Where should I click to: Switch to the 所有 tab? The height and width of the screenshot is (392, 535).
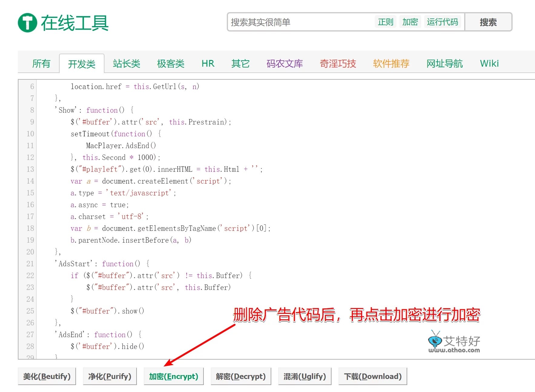click(x=41, y=64)
